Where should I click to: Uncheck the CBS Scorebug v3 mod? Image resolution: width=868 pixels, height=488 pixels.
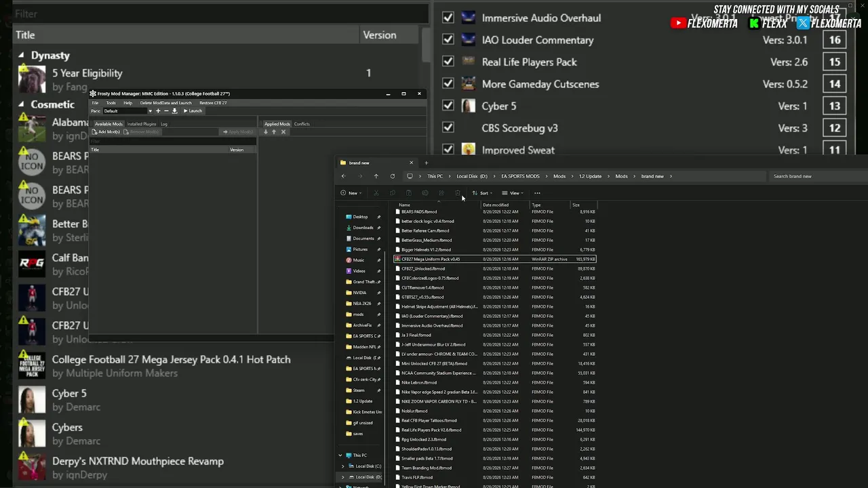(x=448, y=127)
